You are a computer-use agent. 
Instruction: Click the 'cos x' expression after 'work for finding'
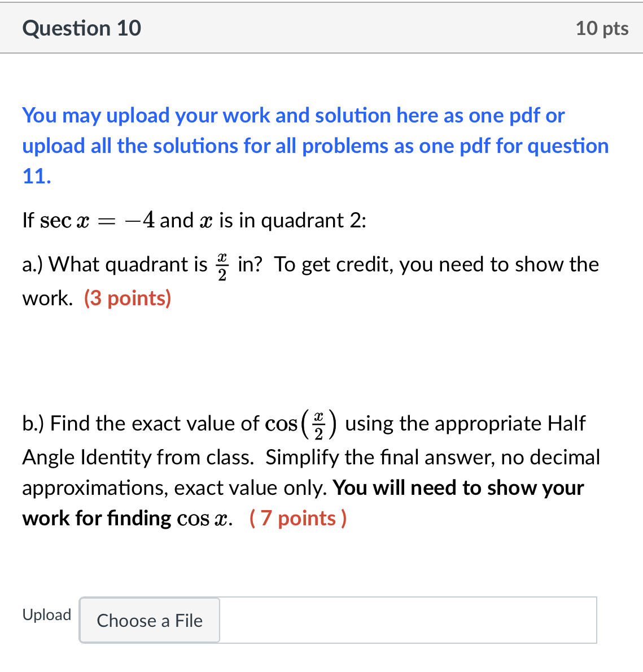pyautogui.click(x=204, y=519)
